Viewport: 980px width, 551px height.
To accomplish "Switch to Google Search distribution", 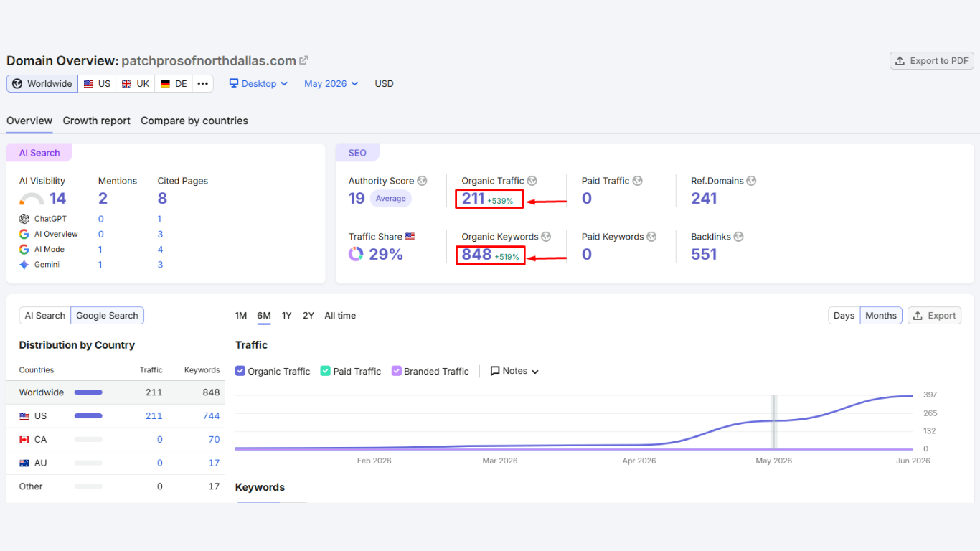I will tap(107, 316).
